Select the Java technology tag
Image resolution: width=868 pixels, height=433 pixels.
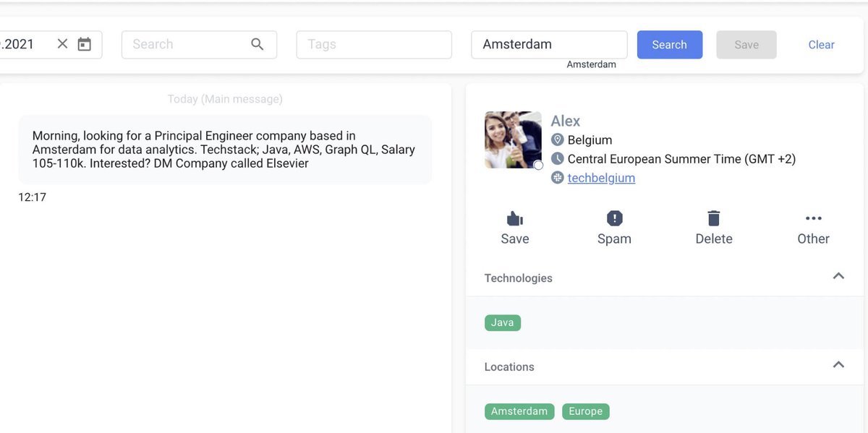coord(503,323)
